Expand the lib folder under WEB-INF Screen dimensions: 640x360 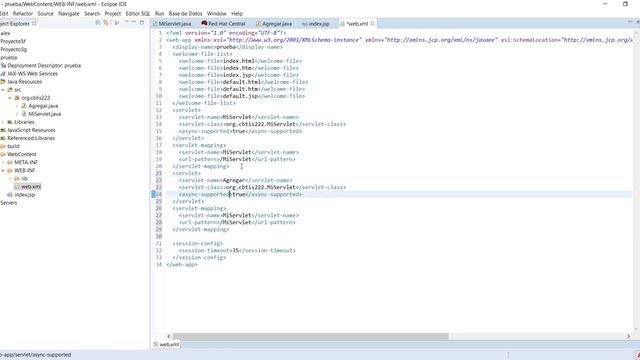point(10,179)
